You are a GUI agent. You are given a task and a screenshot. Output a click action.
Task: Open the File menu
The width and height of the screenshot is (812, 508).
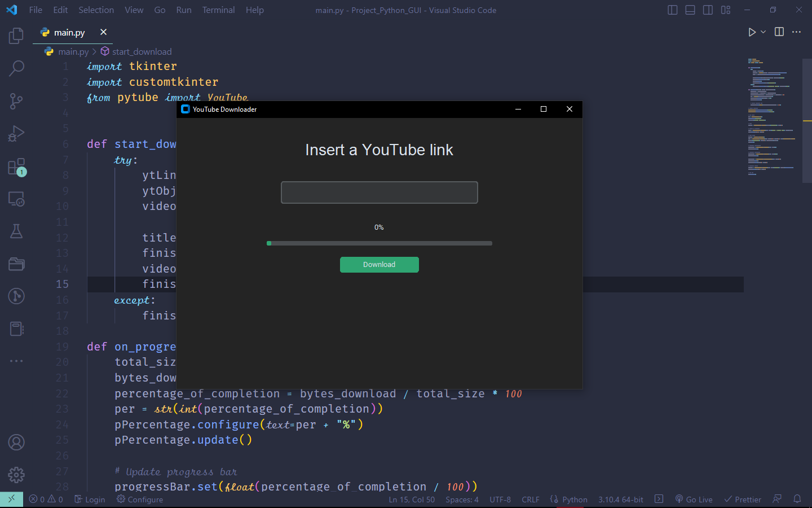(x=36, y=10)
